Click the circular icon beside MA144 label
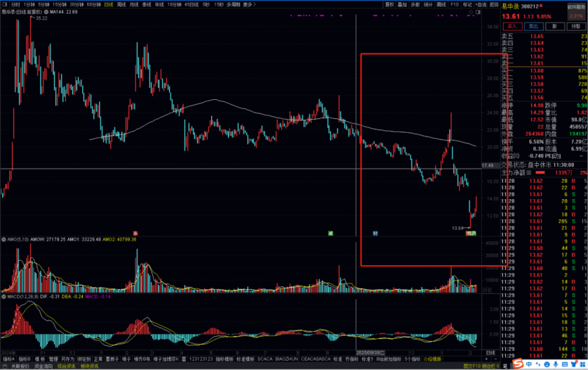Viewport: 588px width, 370px height. (46, 12)
